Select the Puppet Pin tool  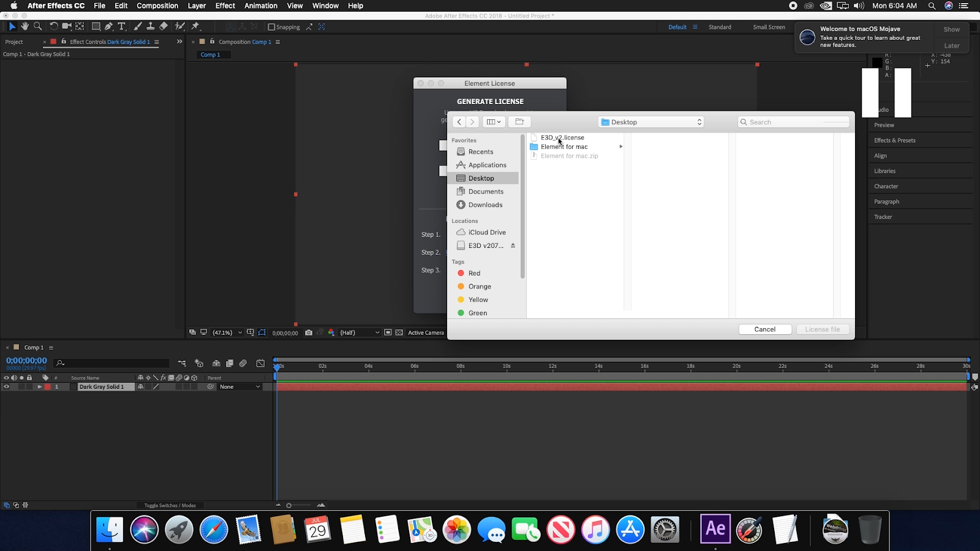click(x=195, y=26)
